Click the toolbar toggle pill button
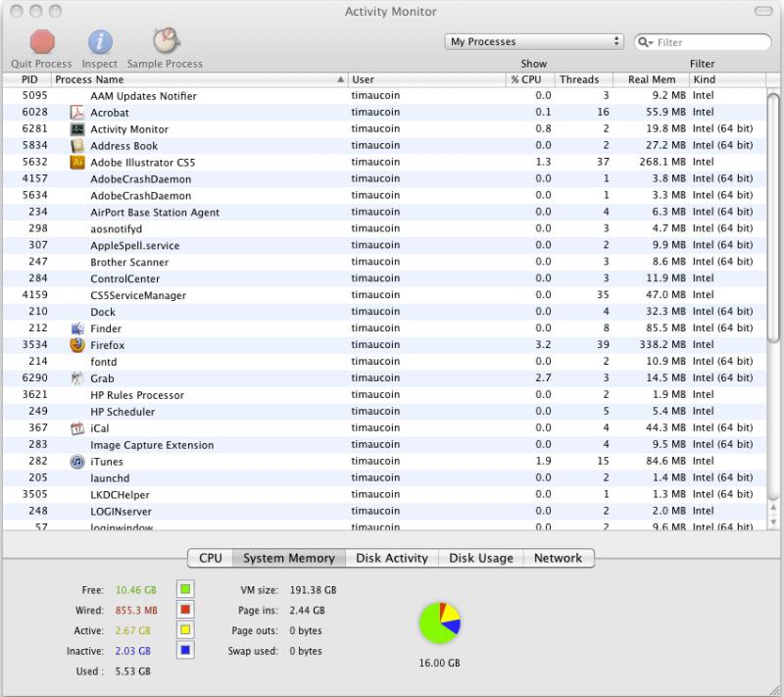The width and height of the screenshot is (784, 697). (x=763, y=11)
